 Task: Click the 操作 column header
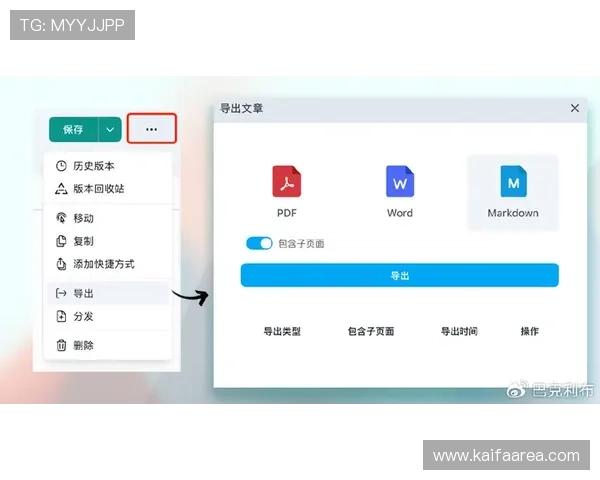tap(530, 331)
